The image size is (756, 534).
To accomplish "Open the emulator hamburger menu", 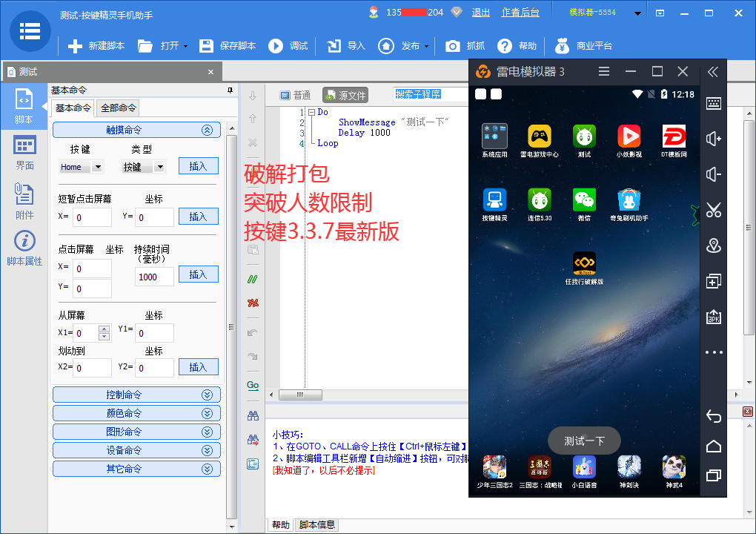I will (604, 72).
